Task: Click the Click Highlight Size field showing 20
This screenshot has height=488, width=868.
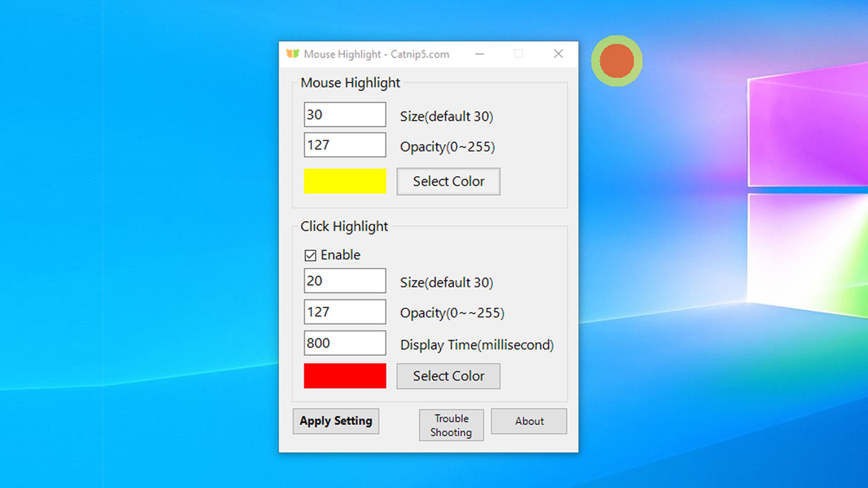Action: point(345,281)
